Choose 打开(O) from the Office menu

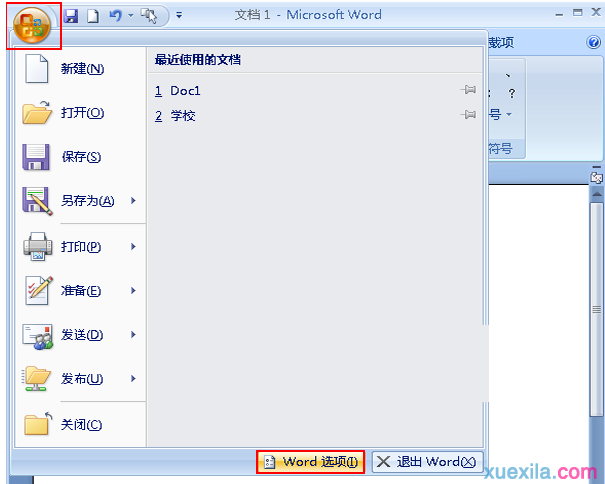(81, 113)
